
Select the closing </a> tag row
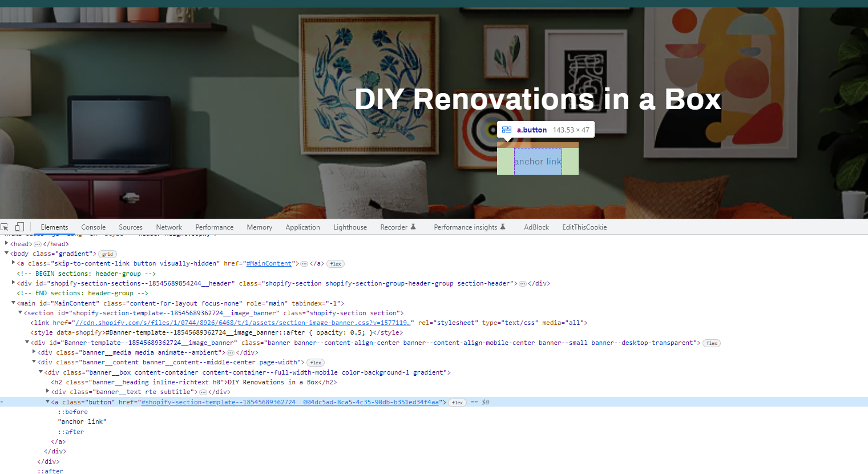tap(58, 441)
